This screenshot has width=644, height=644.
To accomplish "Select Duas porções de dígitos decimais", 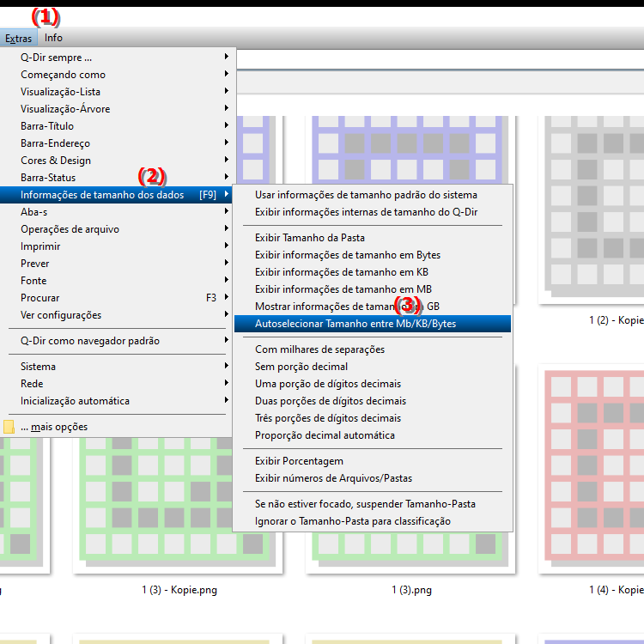I will click(373, 401).
